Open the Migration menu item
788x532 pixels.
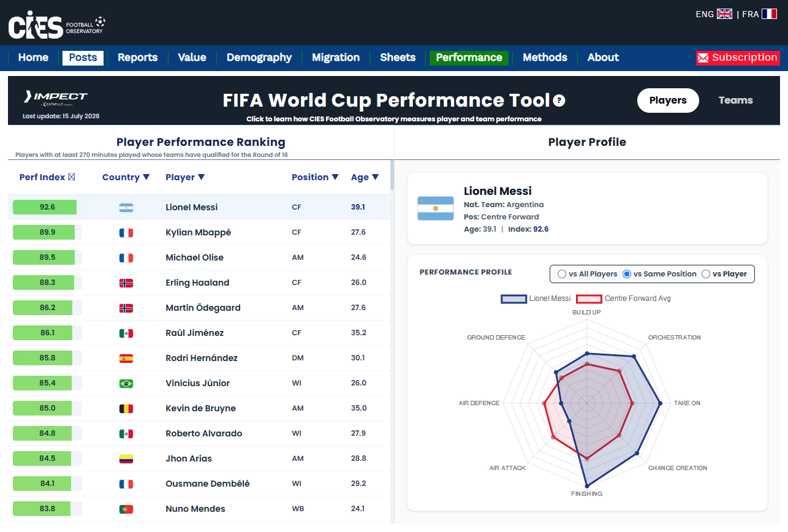(336, 58)
